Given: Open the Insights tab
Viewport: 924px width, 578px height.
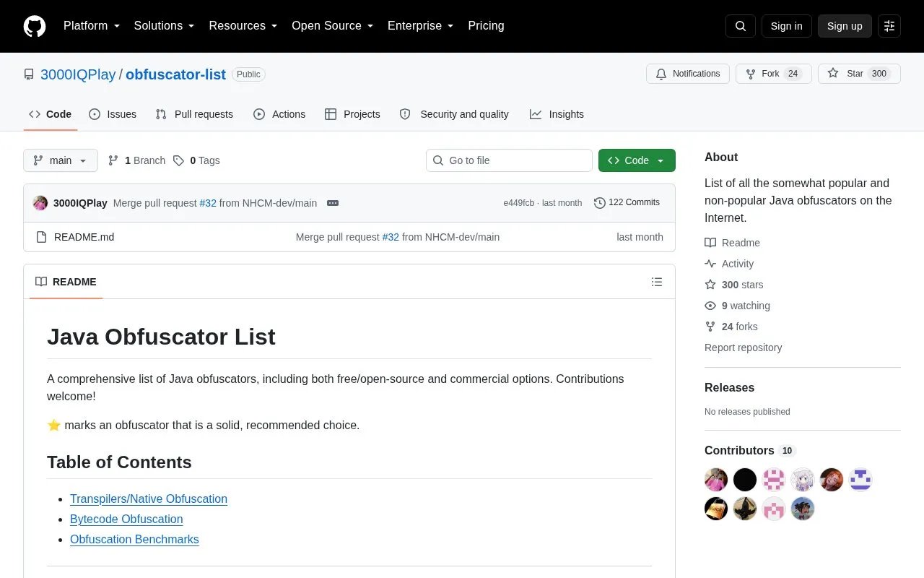Looking at the screenshot, I should (x=557, y=114).
